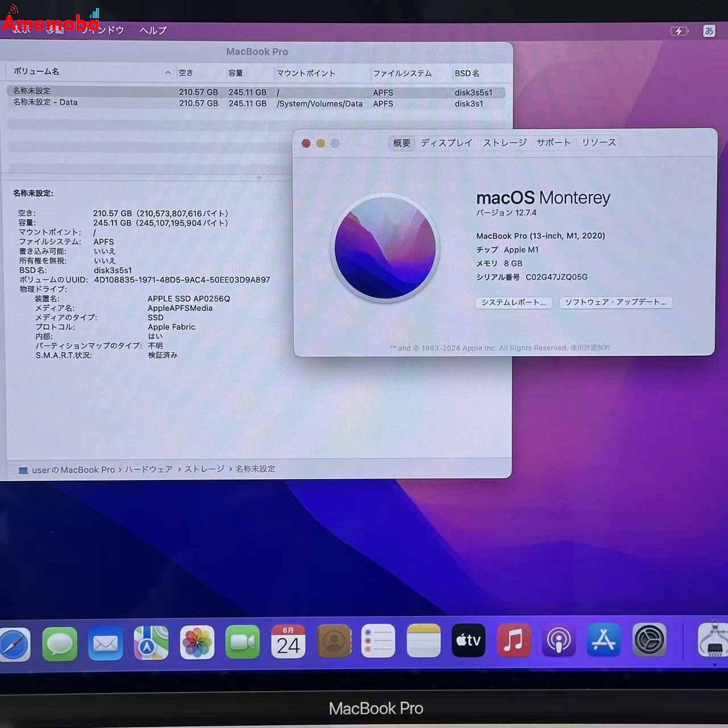The height and width of the screenshot is (728, 728).
Task: Launch FaceTime from the Dock
Action: pos(242,642)
